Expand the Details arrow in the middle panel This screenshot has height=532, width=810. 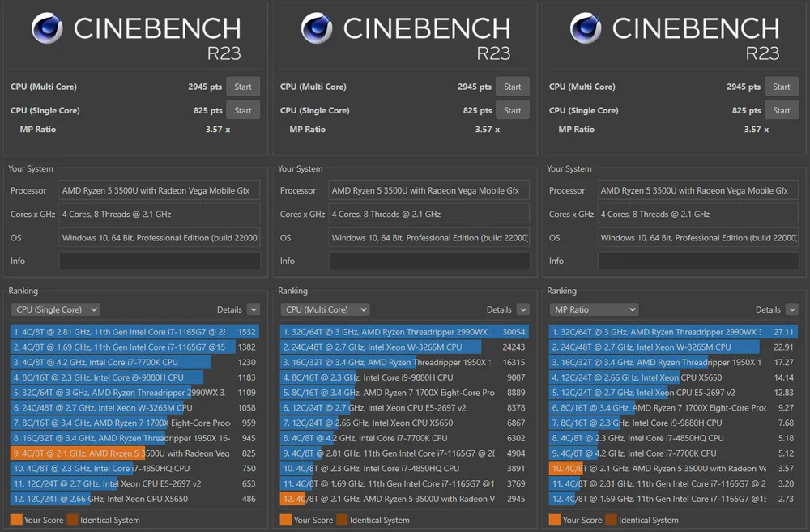pyautogui.click(x=523, y=309)
